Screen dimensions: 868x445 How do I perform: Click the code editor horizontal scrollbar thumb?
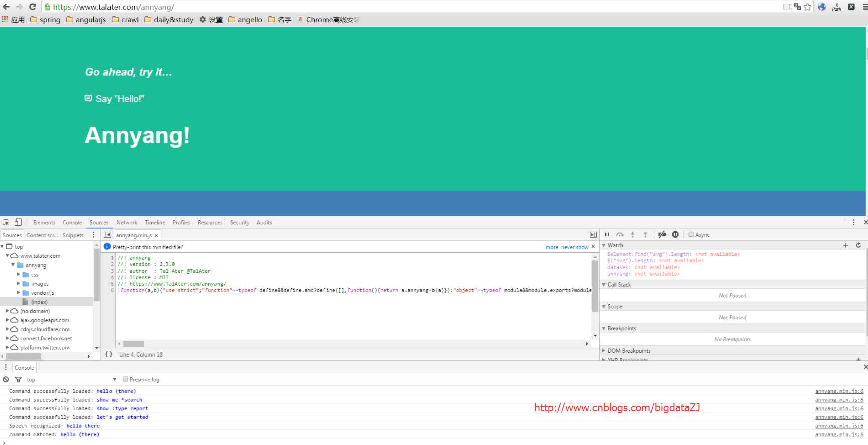tap(134, 344)
